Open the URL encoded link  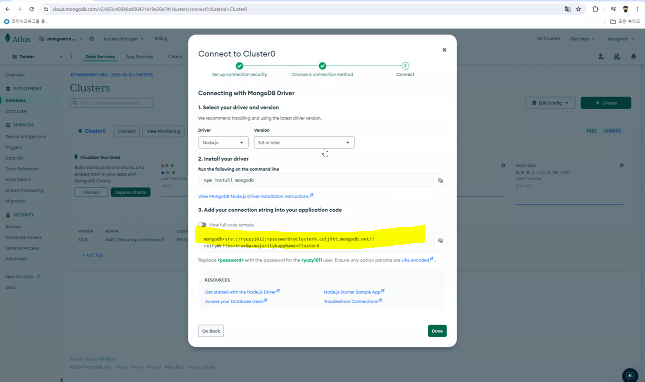tap(417, 260)
